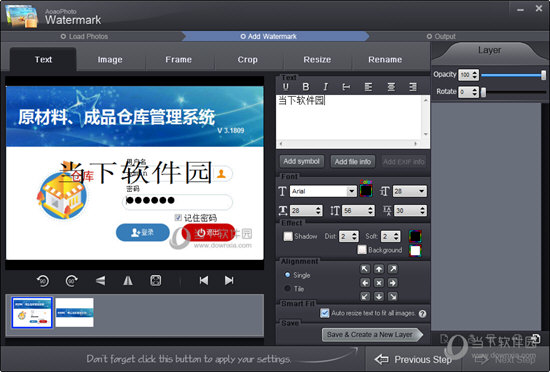Adjust the character height spinner showing 56
Screen dimensions: 550x372
358,210
